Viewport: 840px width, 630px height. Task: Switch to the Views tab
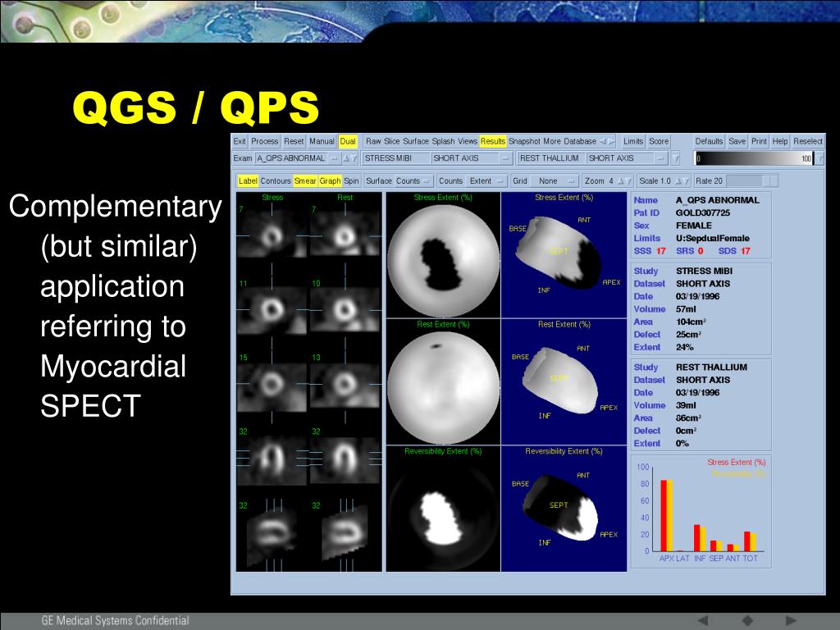coord(467,141)
